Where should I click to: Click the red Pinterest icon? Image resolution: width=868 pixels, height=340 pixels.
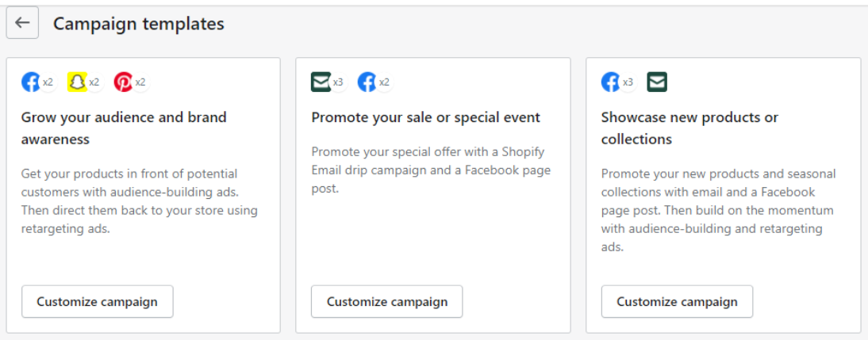coord(123,82)
